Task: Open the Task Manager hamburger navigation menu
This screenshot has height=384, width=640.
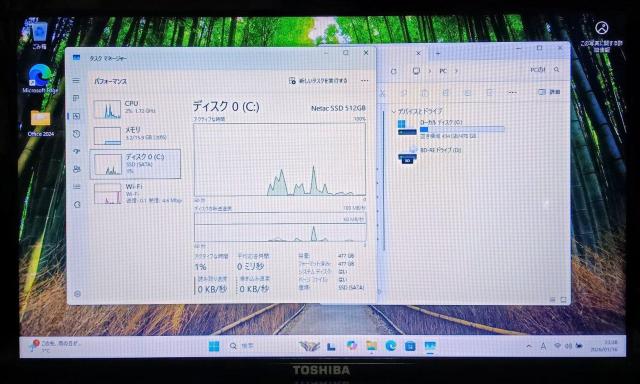Action: [76, 81]
